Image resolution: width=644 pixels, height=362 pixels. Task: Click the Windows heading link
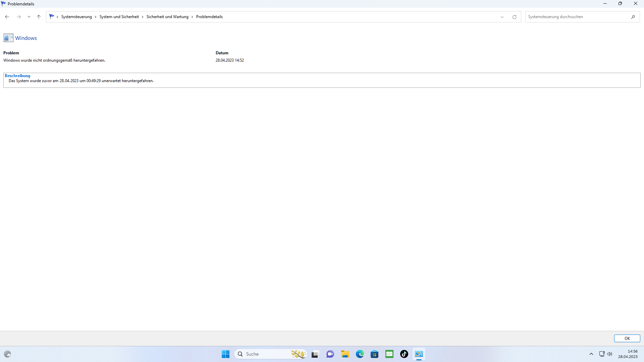tap(26, 38)
